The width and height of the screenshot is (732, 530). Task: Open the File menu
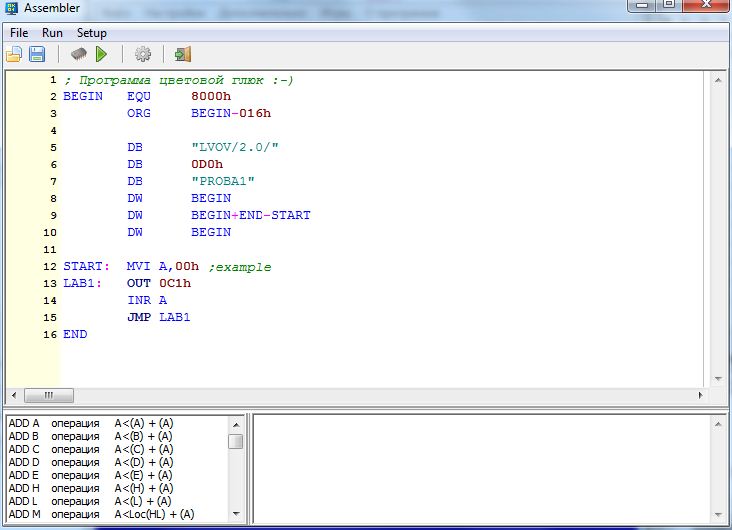point(19,33)
